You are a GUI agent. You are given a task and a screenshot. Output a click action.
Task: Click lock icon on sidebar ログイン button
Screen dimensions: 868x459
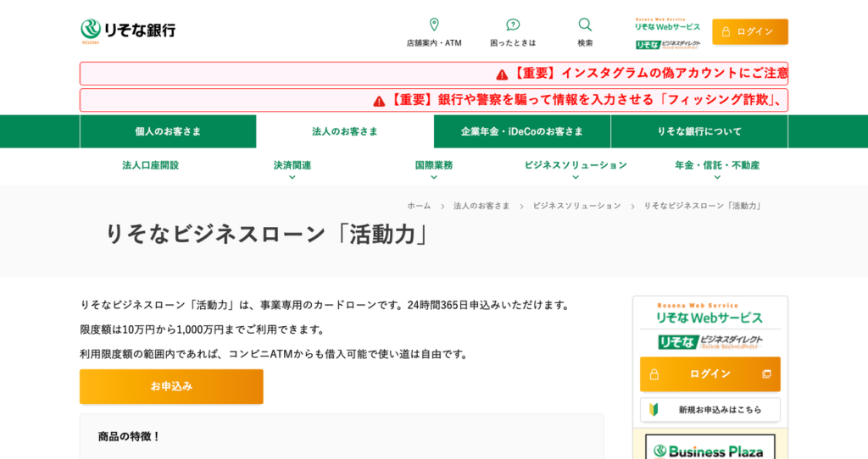pyautogui.click(x=654, y=374)
